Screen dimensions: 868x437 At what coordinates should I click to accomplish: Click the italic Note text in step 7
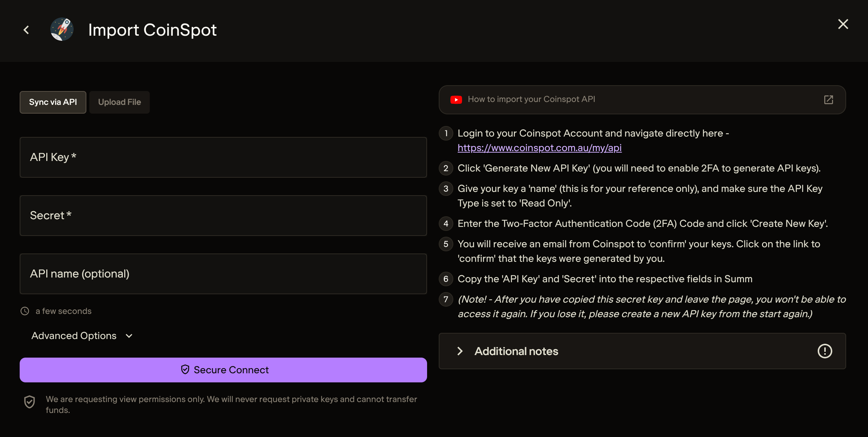[x=652, y=307]
